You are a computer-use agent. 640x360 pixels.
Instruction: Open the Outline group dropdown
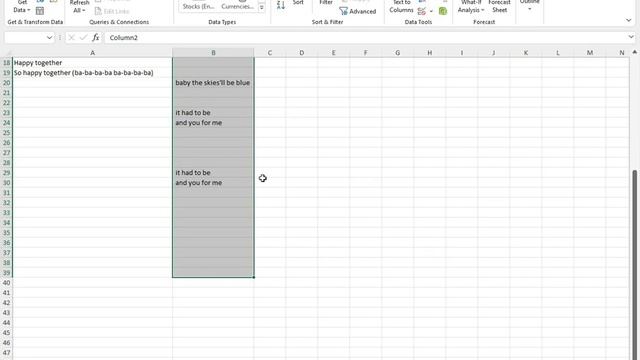click(529, 5)
